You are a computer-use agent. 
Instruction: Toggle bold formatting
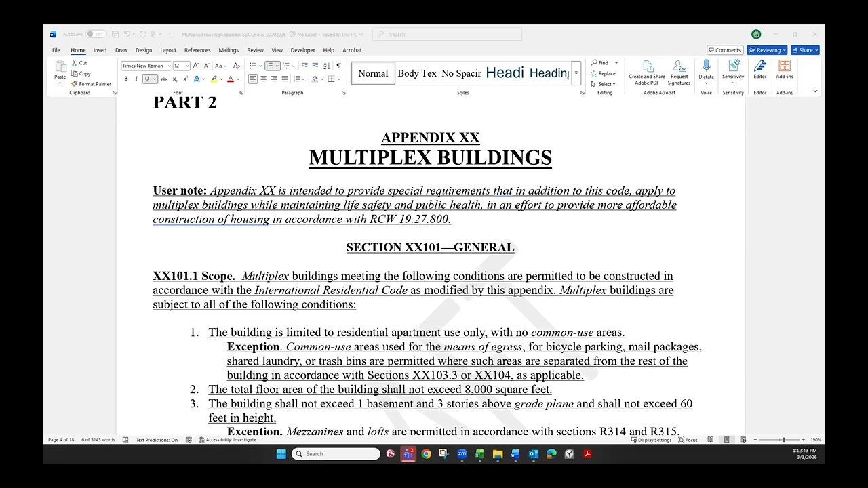pyautogui.click(x=125, y=79)
